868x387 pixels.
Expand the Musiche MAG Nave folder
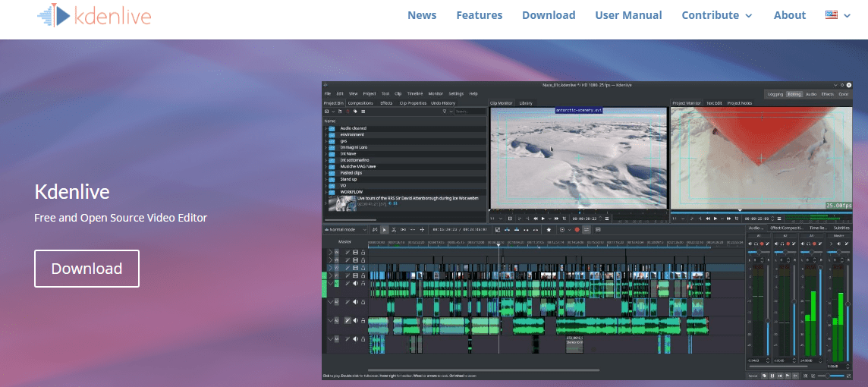click(325, 167)
